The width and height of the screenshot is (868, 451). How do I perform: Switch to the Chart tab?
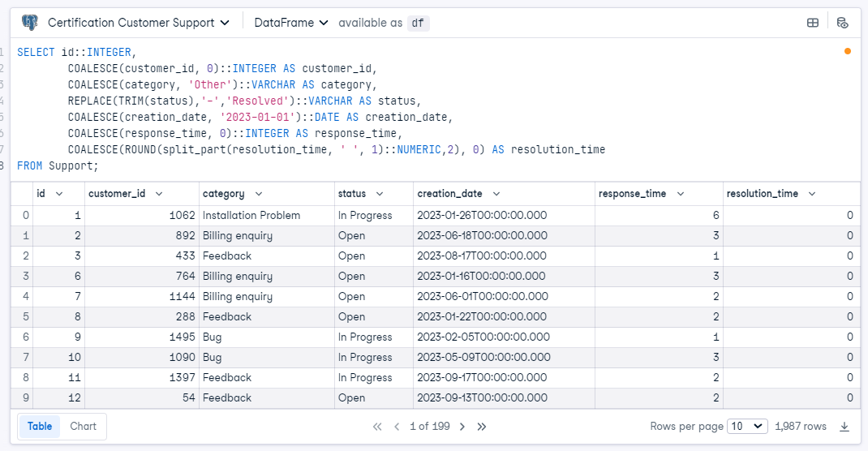tap(83, 427)
